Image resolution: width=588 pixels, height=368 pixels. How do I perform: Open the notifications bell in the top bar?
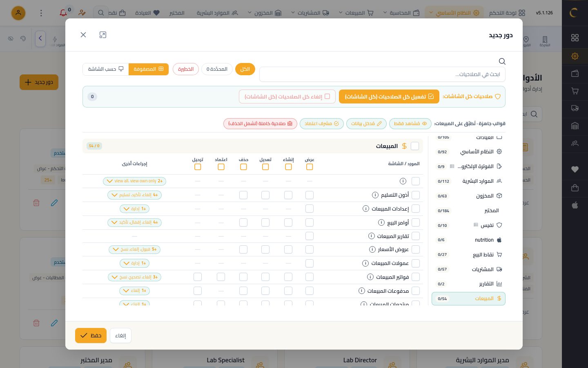pyautogui.click(x=63, y=13)
